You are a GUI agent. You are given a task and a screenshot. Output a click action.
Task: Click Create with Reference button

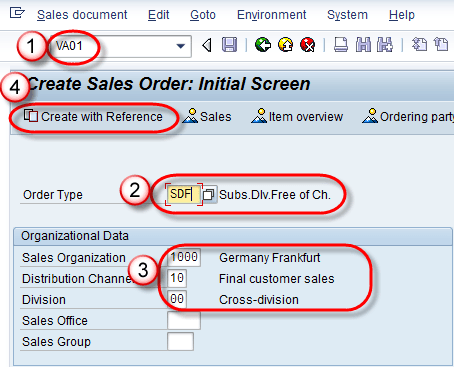tap(93, 117)
